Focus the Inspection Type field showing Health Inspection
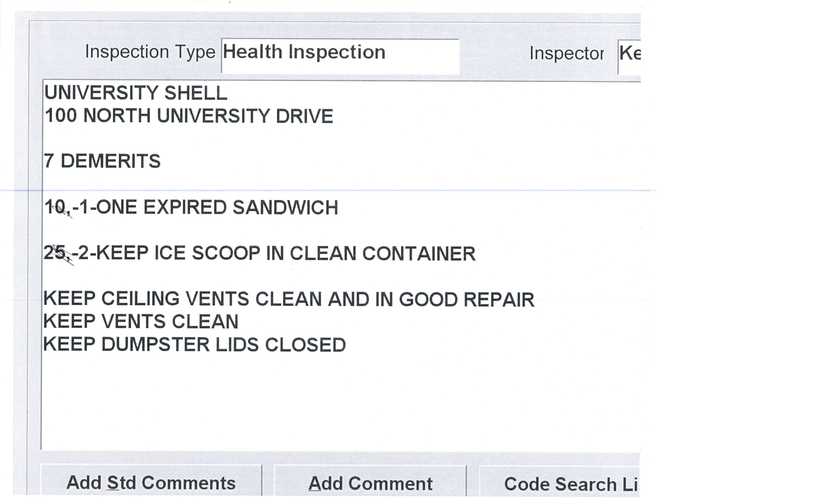This screenshot has width=830, height=504. click(340, 56)
